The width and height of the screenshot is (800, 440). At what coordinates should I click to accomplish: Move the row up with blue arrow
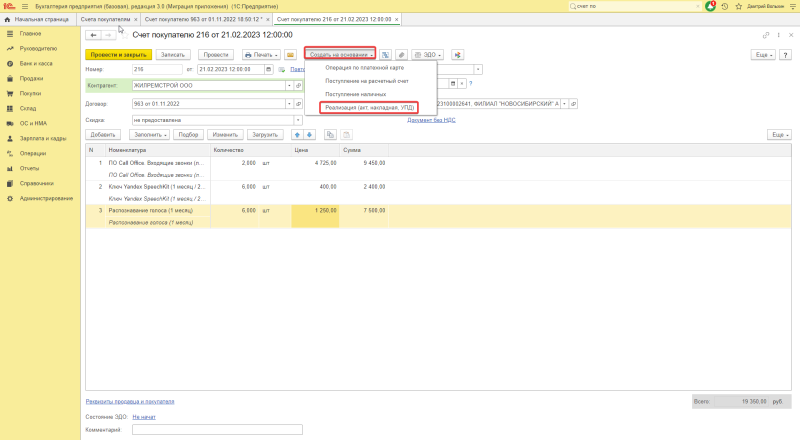(x=297, y=135)
